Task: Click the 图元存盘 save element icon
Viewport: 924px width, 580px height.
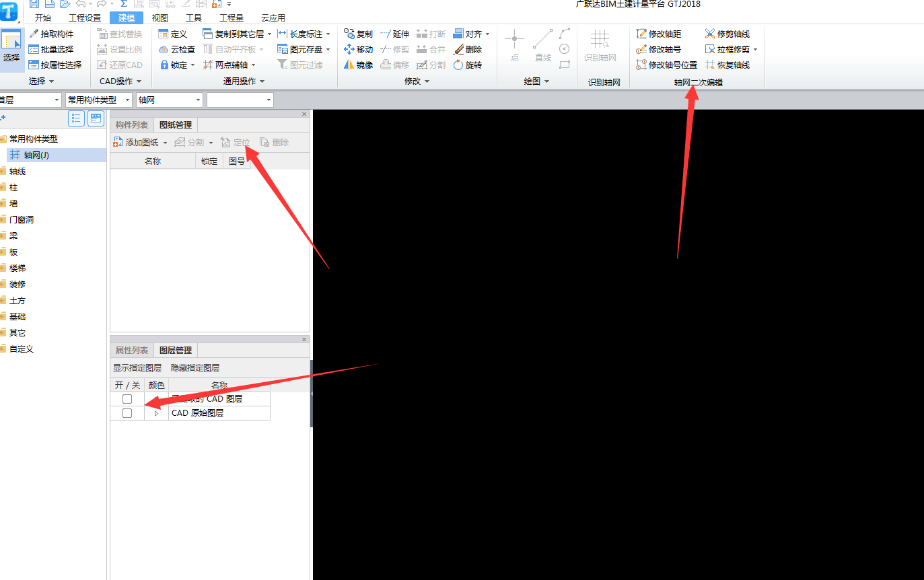Action: [x=283, y=49]
